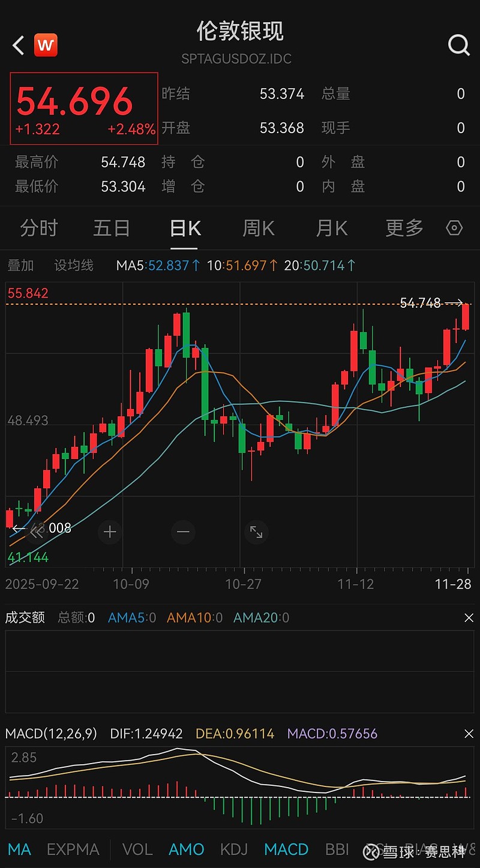Zoom out chart with minus icon
The height and width of the screenshot is (868, 480).
[x=183, y=532]
